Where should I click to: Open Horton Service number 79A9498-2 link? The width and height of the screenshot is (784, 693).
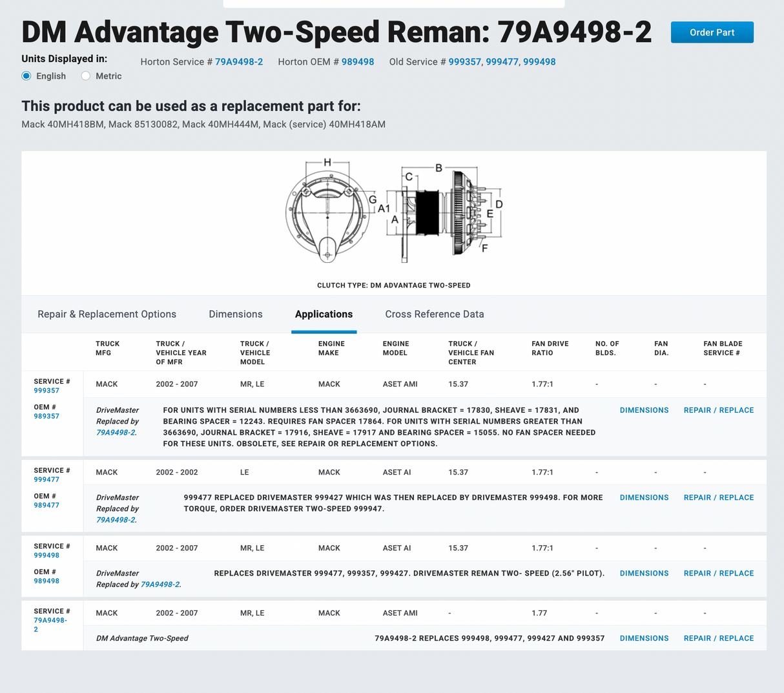pyautogui.click(x=238, y=62)
